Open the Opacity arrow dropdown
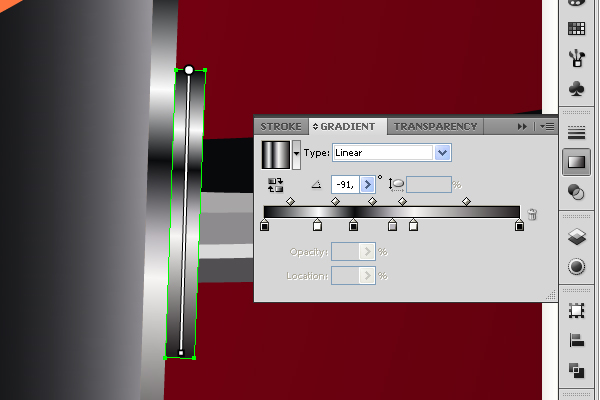The image size is (600, 400). tap(367, 252)
